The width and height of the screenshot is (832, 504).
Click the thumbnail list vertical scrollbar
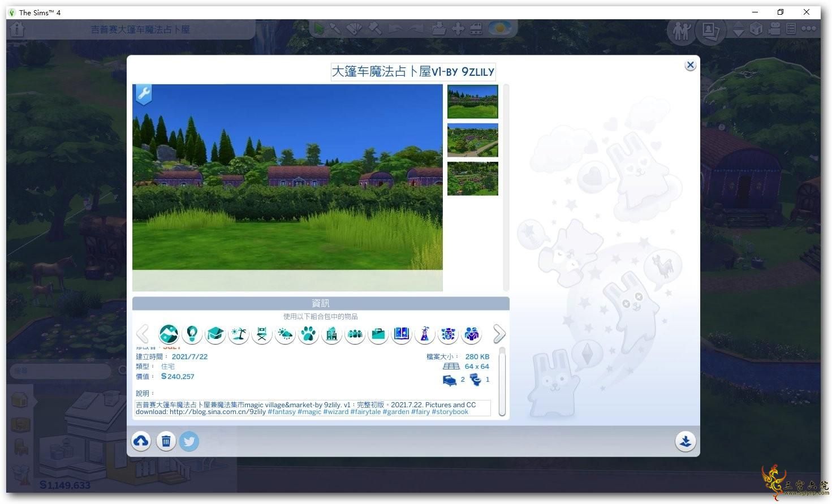(x=506, y=187)
